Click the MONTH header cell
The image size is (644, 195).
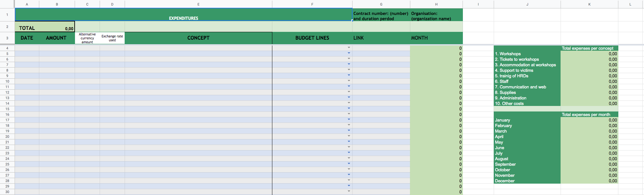coord(436,38)
